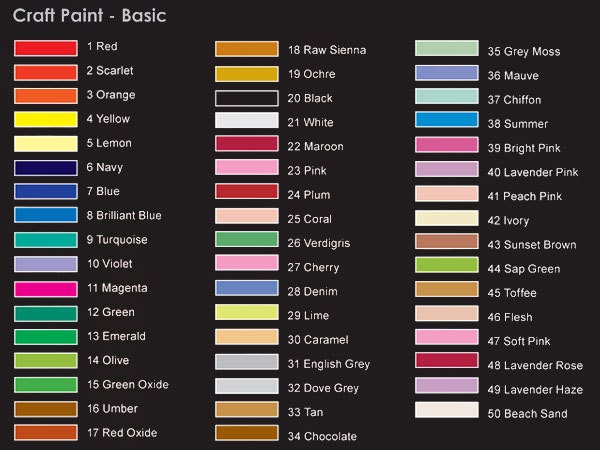Screen dimensions: 600x450
Task: Choose the 9 Turquoise color swatch
Action: pos(46,240)
